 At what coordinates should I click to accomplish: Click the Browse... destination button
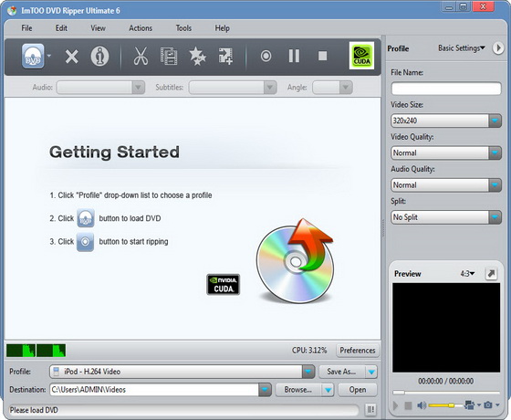[x=297, y=390]
